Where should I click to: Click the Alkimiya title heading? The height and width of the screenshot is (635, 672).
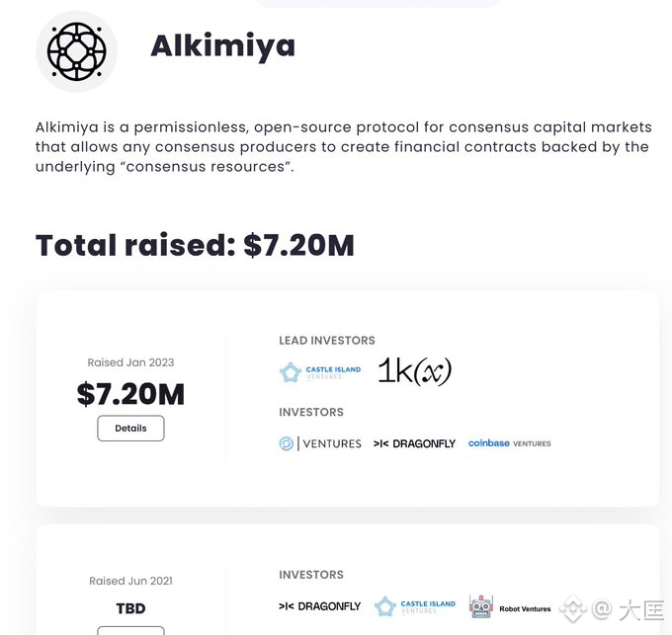(223, 46)
